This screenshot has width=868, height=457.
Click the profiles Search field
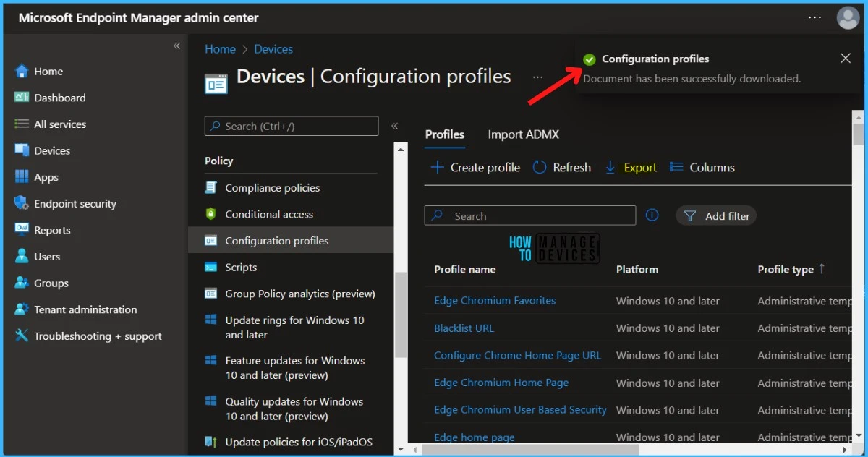click(x=530, y=215)
